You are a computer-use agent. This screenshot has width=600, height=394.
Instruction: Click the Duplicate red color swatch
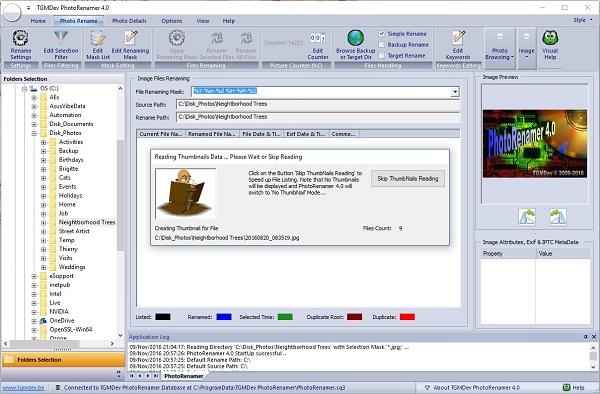407,317
